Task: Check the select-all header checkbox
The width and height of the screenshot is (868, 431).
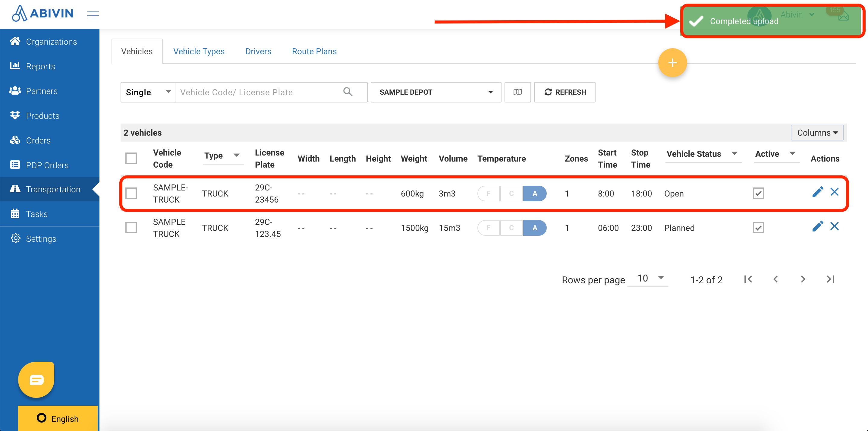Action: [x=131, y=158]
